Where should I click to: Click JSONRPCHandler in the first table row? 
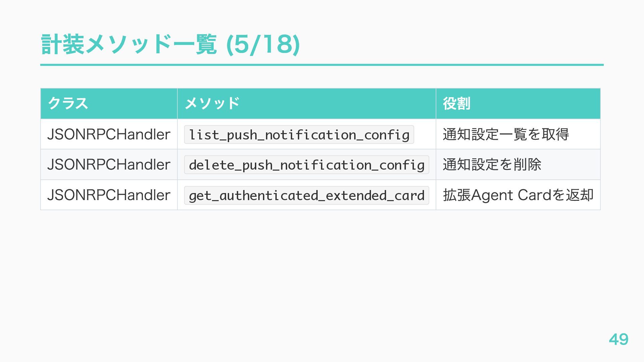click(109, 134)
